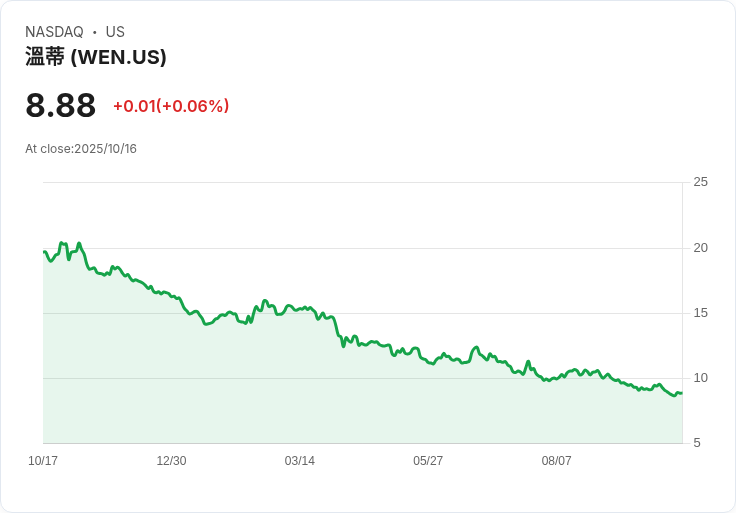Screen dimensions: 736x513
Task: Select the 12/30 date axis label
Action: point(171,461)
